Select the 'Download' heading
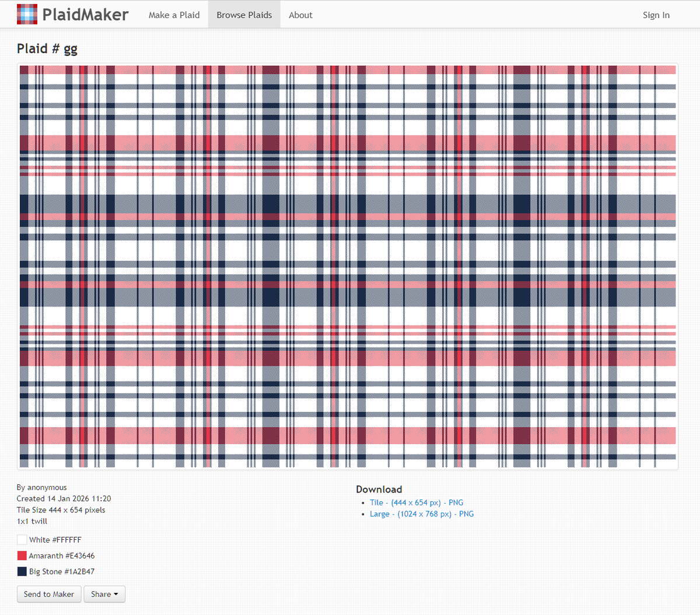Screen dimensions: 700x615 (x=379, y=489)
